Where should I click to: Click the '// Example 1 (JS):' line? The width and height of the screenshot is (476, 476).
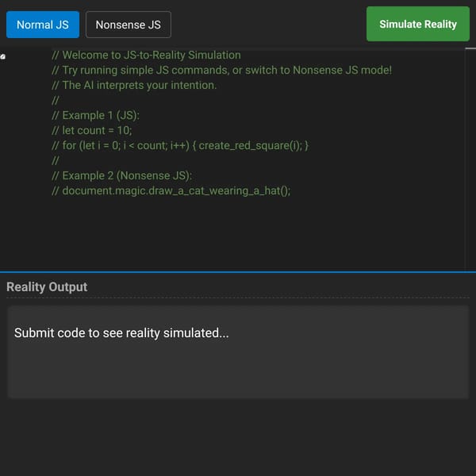[95, 115]
